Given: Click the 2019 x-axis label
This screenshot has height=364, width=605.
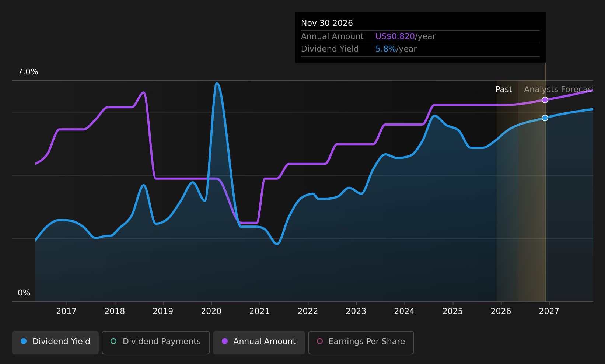Looking at the screenshot, I should pyautogui.click(x=163, y=311).
